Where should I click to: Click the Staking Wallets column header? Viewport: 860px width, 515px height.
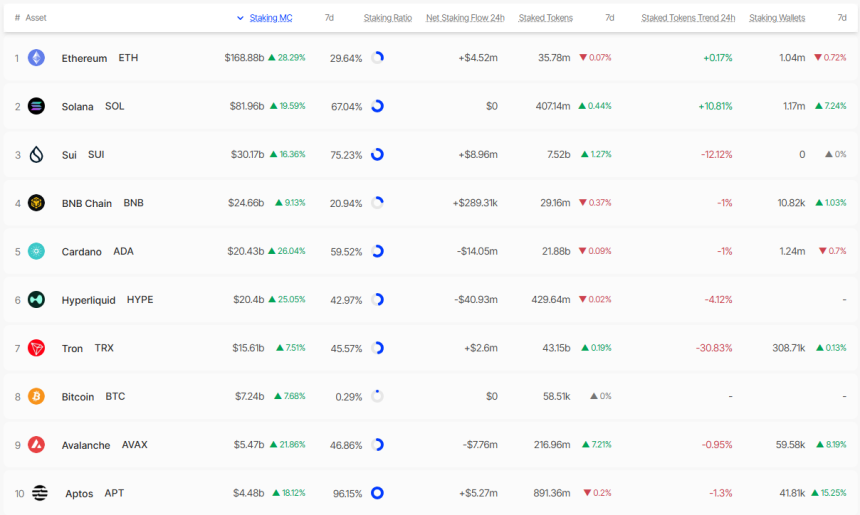[x=777, y=18]
